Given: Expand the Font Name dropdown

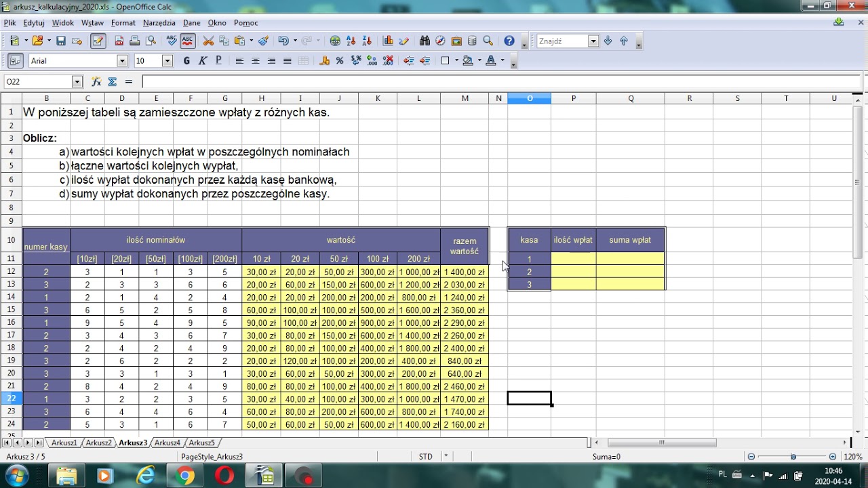Looking at the screenshot, I should [122, 61].
